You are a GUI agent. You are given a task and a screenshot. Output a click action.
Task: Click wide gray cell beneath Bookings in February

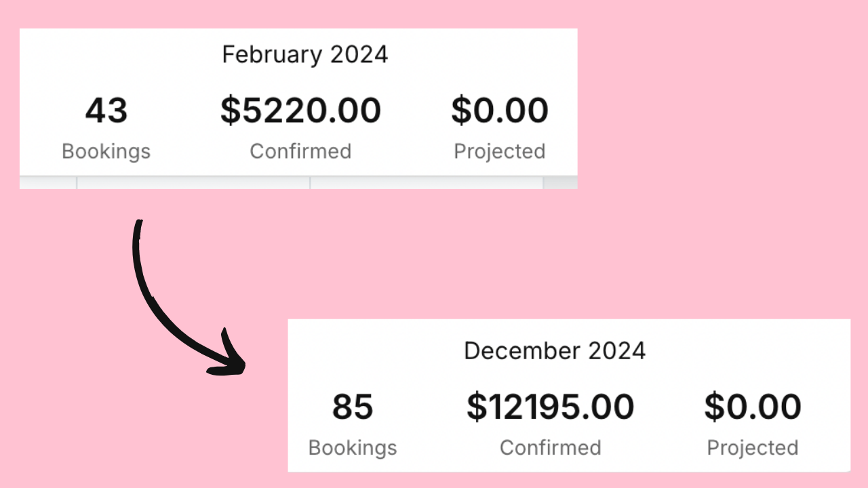click(193, 183)
